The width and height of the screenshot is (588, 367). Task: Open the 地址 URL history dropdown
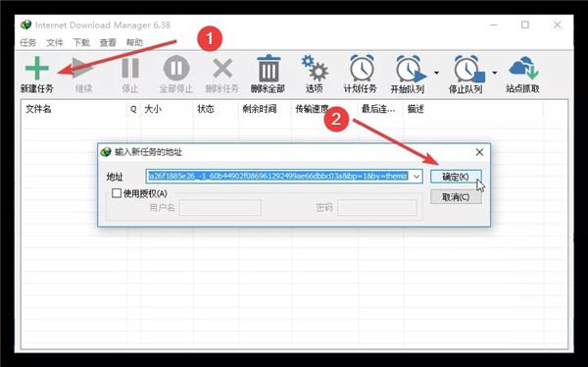pos(416,177)
